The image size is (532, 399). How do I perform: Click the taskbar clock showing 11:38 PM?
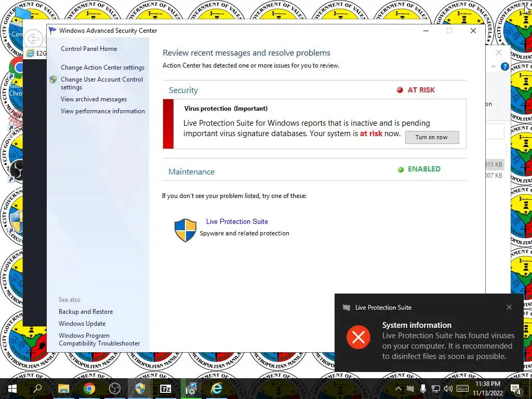coord(487,384)
